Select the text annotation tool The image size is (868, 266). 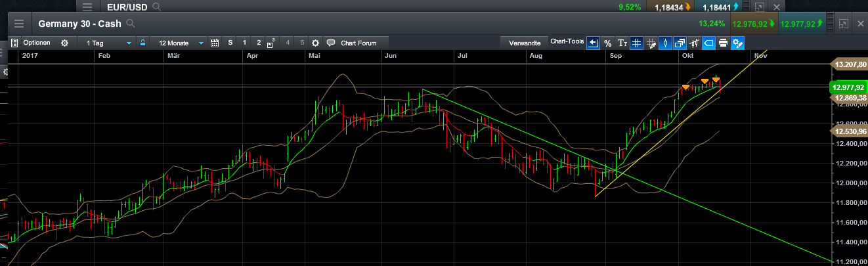622,43
